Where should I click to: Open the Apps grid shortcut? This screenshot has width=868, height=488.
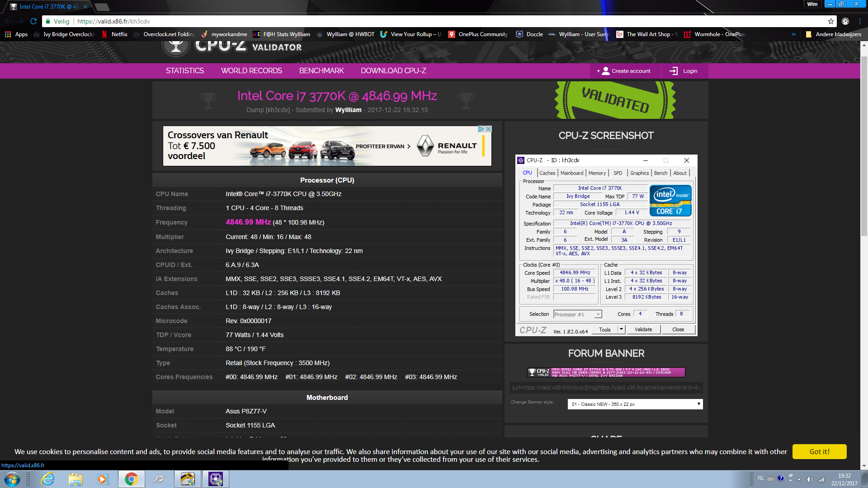[16, 34]
